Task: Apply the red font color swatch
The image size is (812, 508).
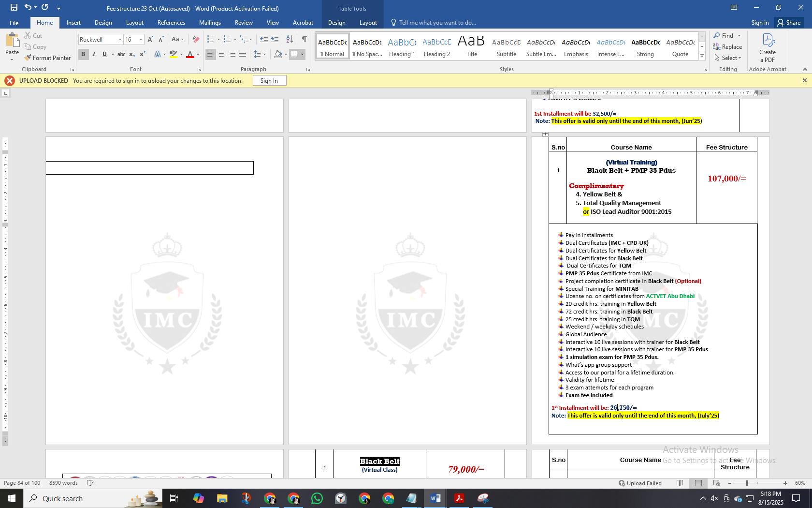Action: click(x=190, y=54)
